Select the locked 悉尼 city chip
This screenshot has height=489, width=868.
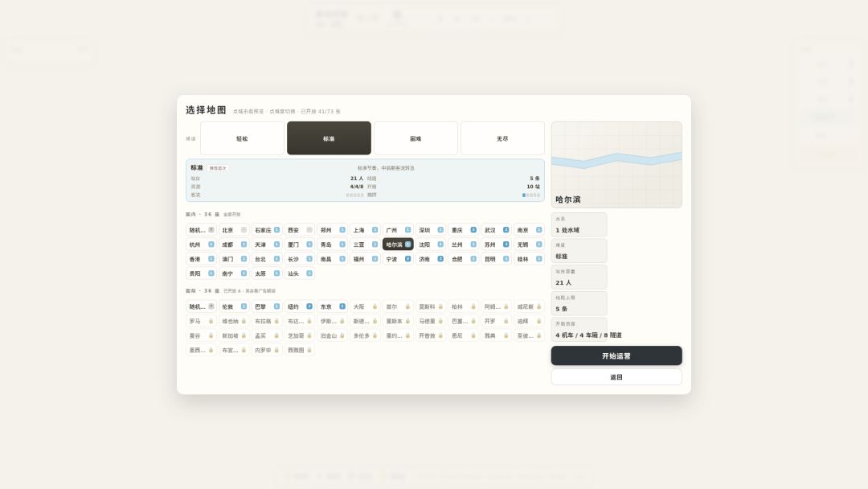click(x=464, y=335)
